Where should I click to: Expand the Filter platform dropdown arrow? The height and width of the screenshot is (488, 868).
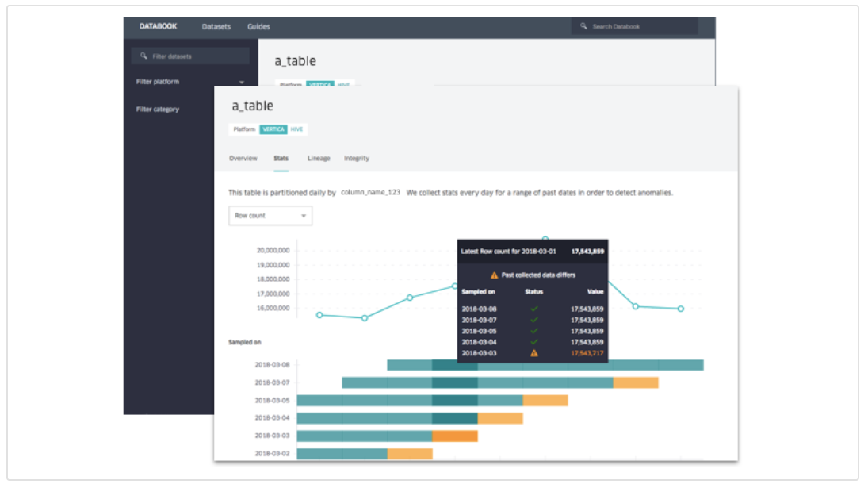pos(241,82)
